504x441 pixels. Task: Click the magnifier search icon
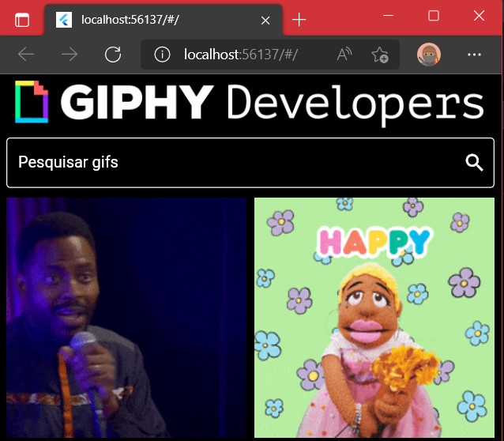474,163
